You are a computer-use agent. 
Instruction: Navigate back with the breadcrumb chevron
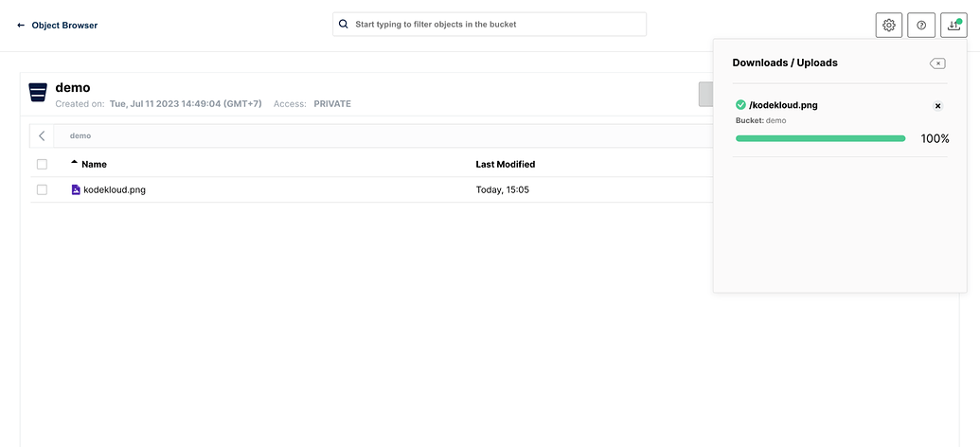(x=42, y=136)
